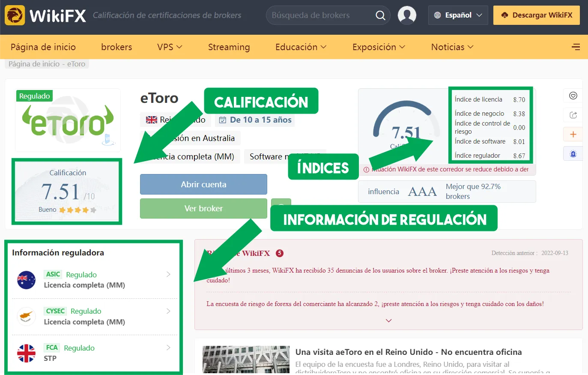Click Mejor que 92.7% brokers text
588x375 pixels.
(473, 192)
